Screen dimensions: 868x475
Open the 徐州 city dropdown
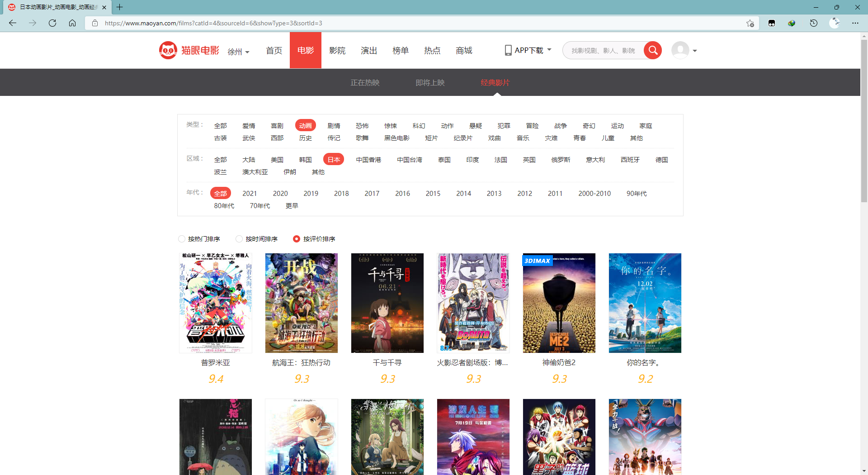(238, 52)
